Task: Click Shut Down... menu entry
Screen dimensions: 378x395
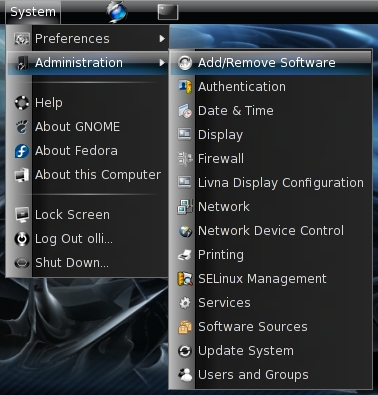Action: [88, 263]
